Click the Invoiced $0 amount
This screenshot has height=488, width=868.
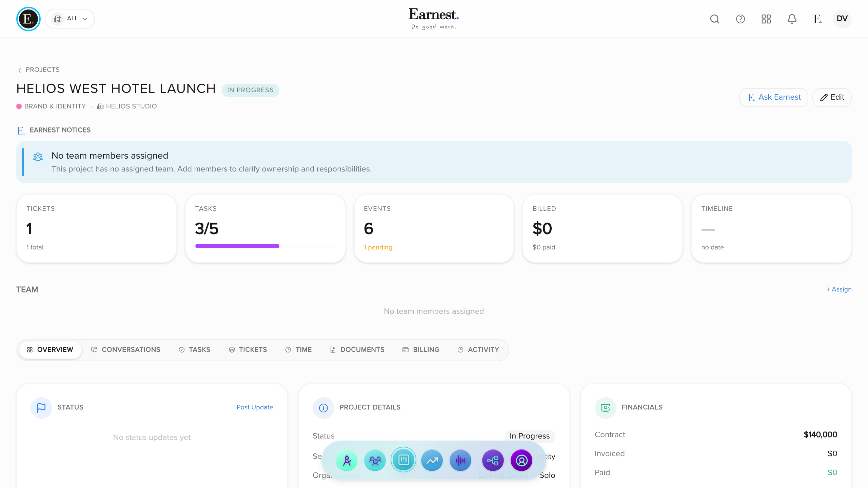click(832, 454)
